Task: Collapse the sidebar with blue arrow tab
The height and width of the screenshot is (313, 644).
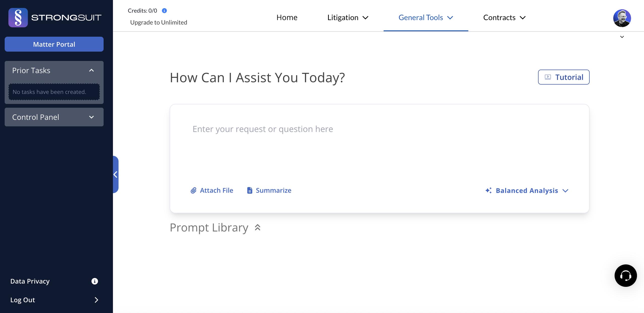Action: point(115,175)
